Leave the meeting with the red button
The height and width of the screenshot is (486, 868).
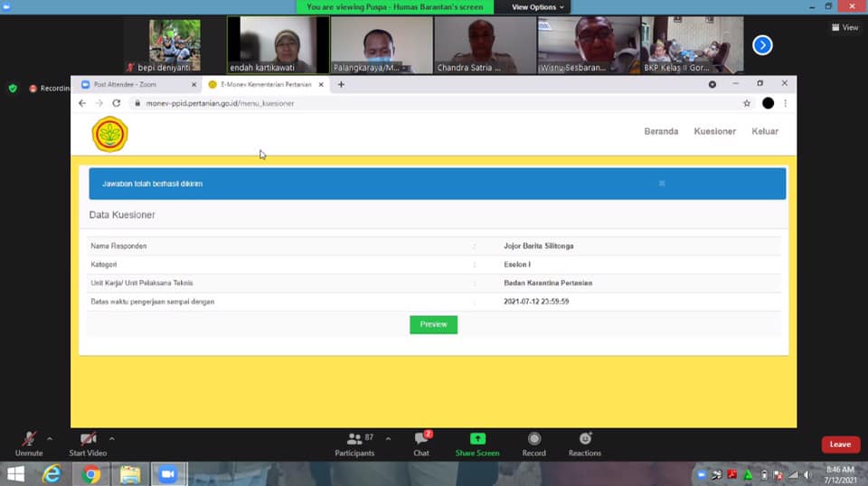[x=840, y=444]
